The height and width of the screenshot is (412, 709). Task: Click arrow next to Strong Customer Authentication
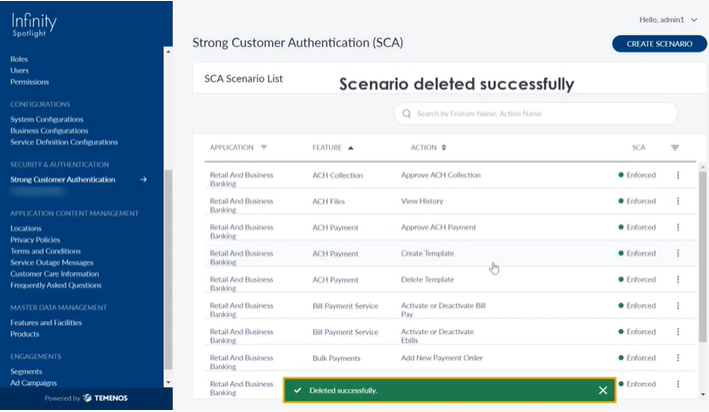[144, 180]
